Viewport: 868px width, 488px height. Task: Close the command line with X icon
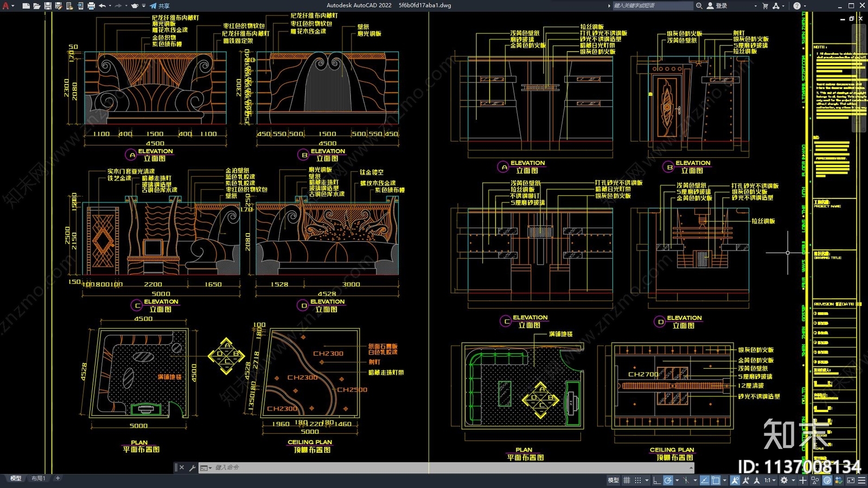(x=182, y=467)
